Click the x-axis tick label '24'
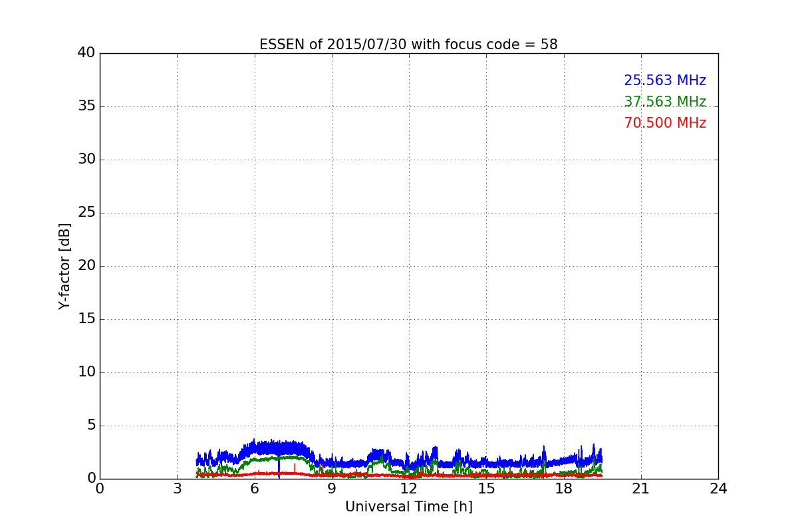 coord(718,489)
